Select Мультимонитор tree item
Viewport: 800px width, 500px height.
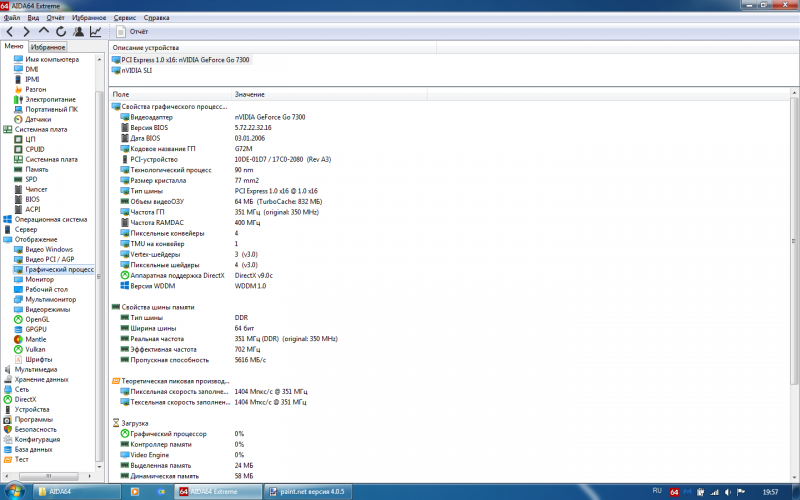pos(51,299)
